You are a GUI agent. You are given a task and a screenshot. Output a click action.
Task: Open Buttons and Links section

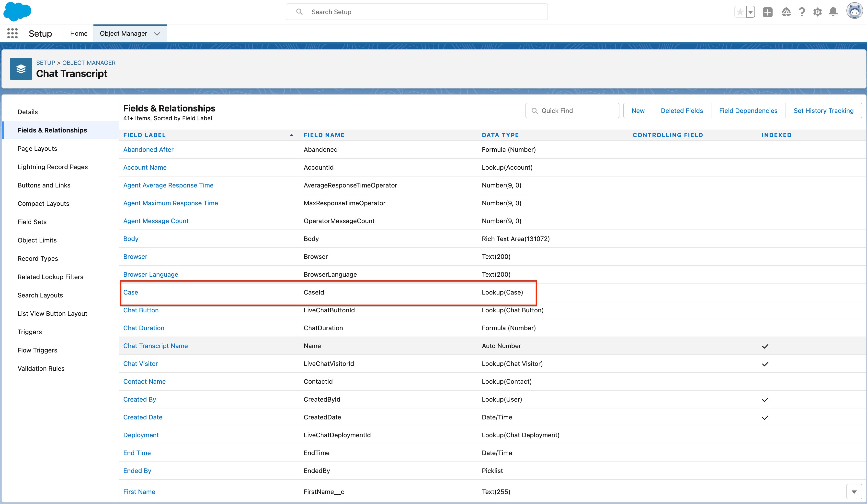coord(44,185)
